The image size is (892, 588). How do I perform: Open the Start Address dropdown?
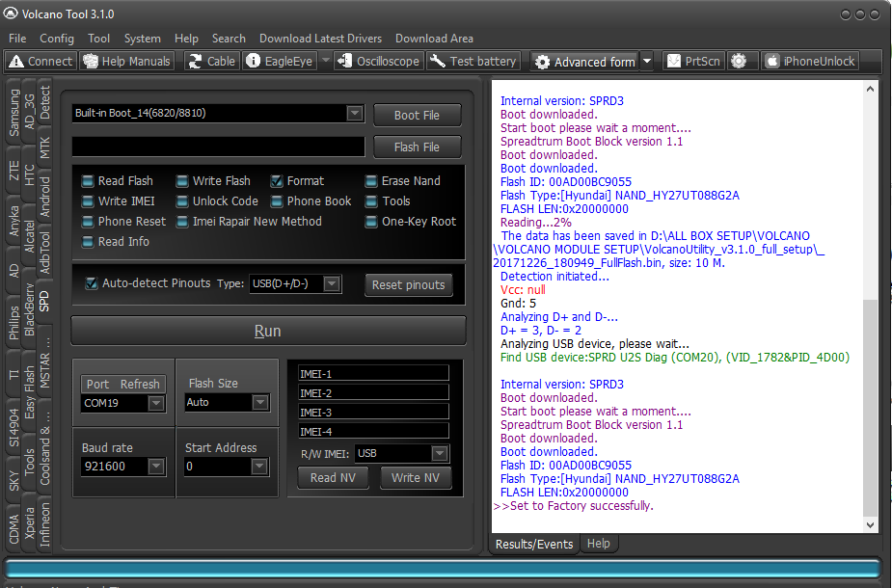pyautogui.click(x=259, y=467)
